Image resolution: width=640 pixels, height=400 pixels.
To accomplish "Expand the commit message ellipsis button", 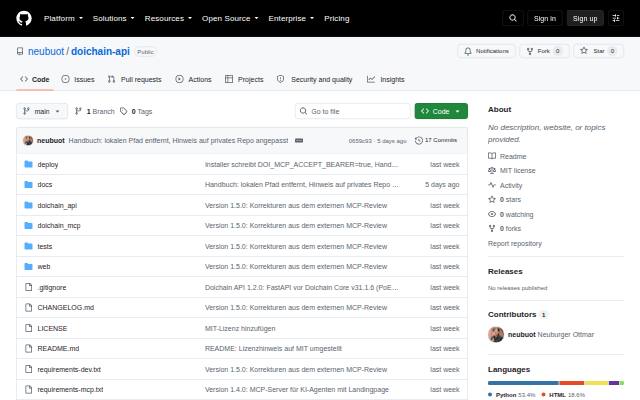I will coord(299,140).
